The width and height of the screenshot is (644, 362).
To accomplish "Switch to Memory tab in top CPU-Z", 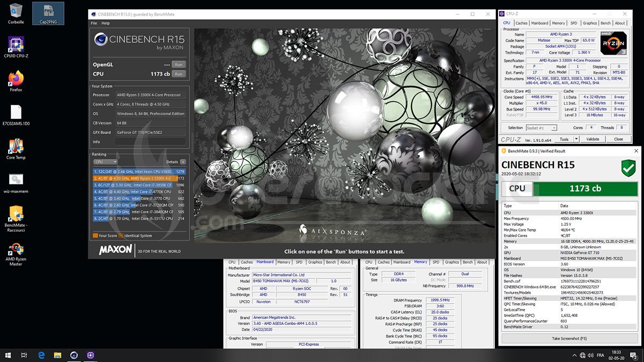I will point(559,23).
